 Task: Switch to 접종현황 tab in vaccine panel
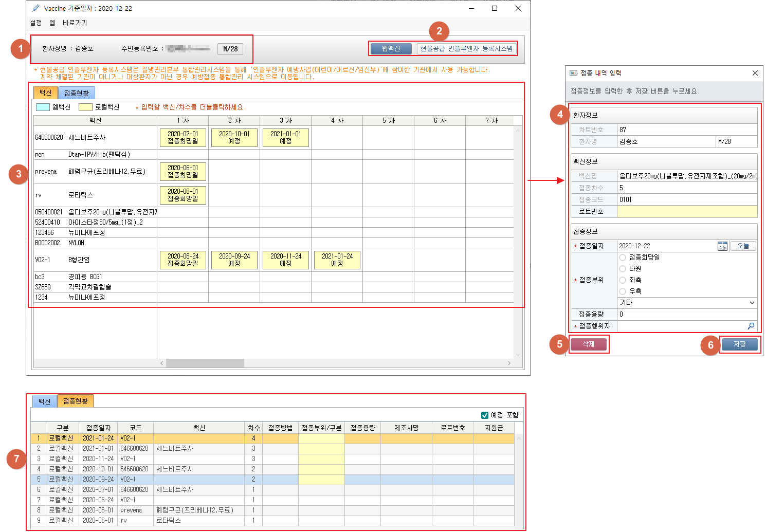77,93
